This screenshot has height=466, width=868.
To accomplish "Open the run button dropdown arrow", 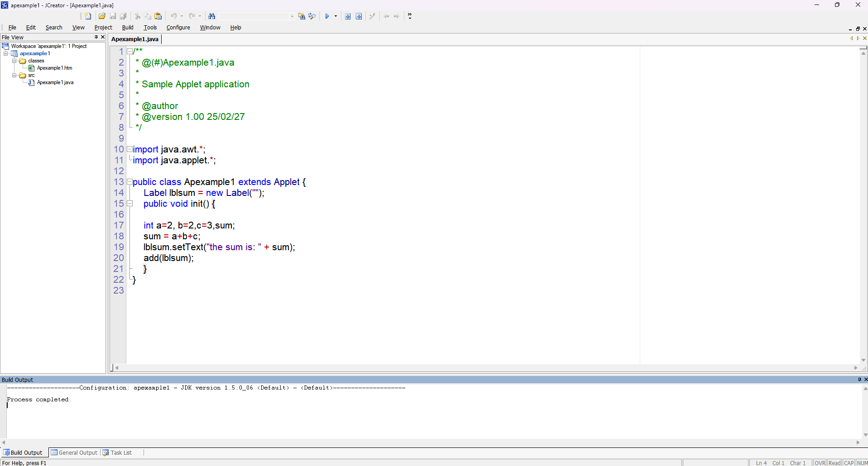I will pyautogui.click(x=336, y=16).
